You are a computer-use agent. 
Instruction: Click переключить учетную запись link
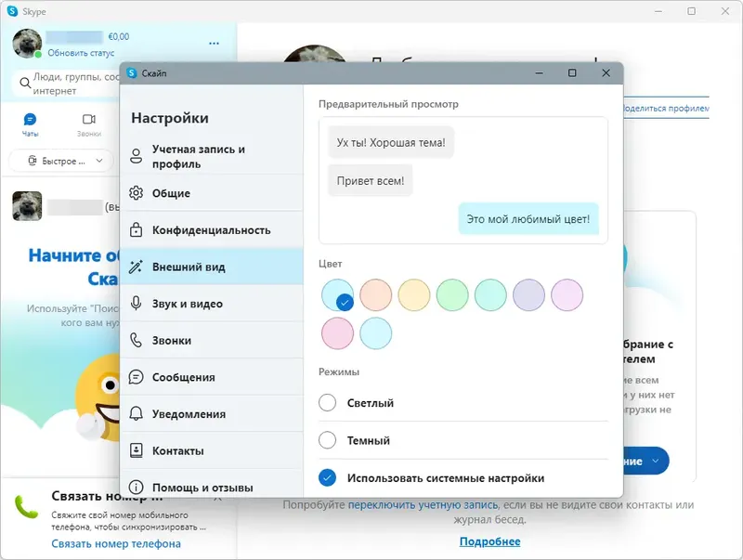point(424,505)
